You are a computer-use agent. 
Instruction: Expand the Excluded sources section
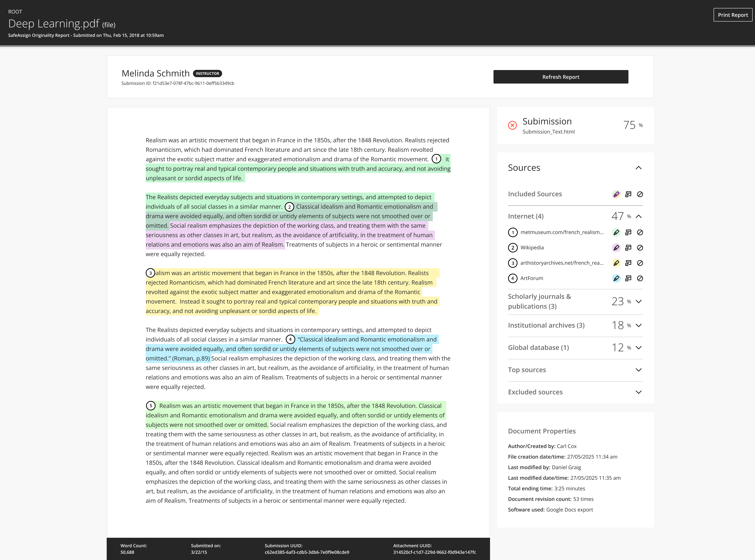tap(639, 392)
